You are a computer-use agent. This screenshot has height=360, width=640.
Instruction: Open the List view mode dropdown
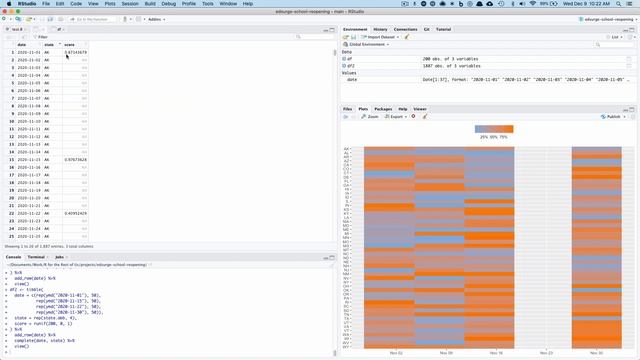tap(615, 37)
